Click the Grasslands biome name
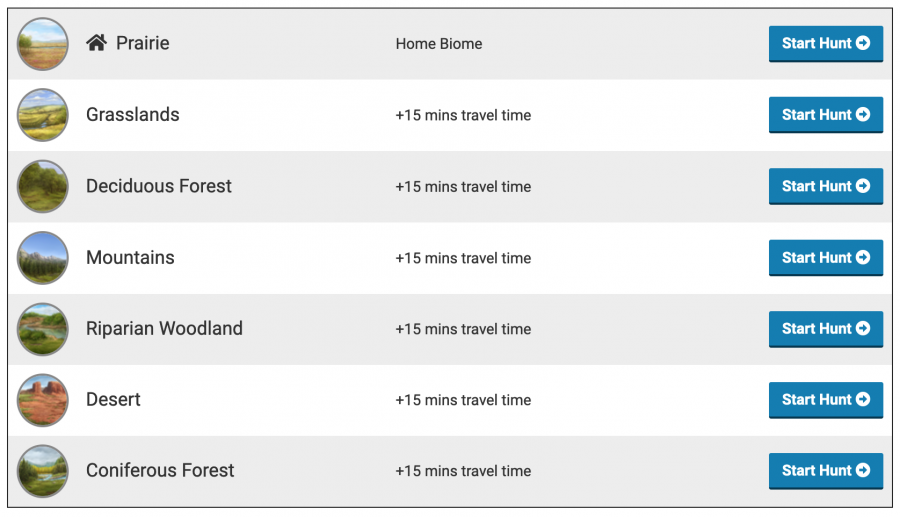Screen dimensions: 900x517 click(x=133, y=115)
